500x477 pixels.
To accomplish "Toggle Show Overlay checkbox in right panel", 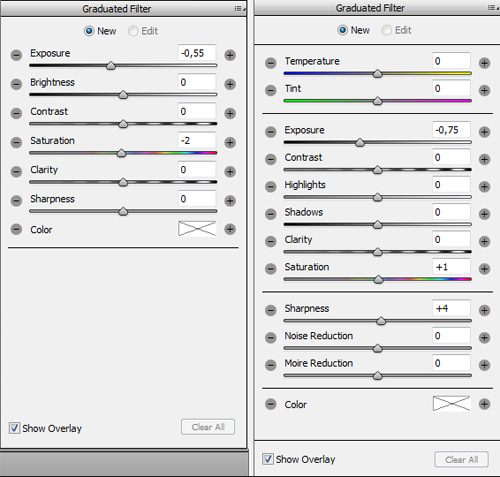I will point(268,459).
